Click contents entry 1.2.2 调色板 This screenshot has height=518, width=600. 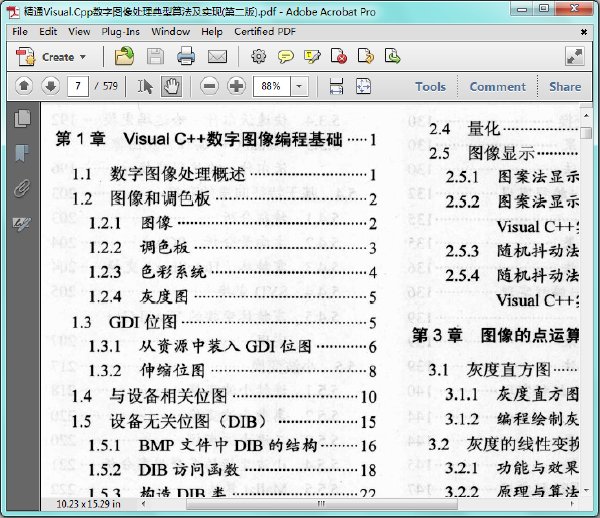point(233,248)
